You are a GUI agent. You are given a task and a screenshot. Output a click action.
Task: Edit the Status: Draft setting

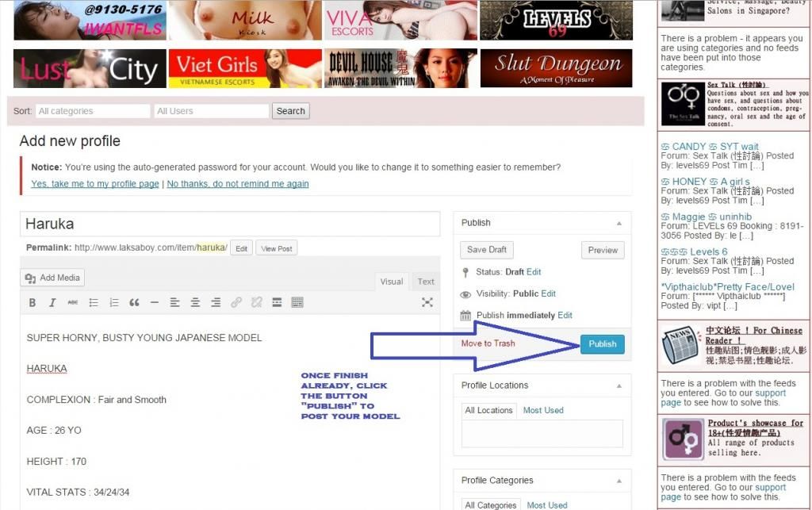(x=534, y=272)
